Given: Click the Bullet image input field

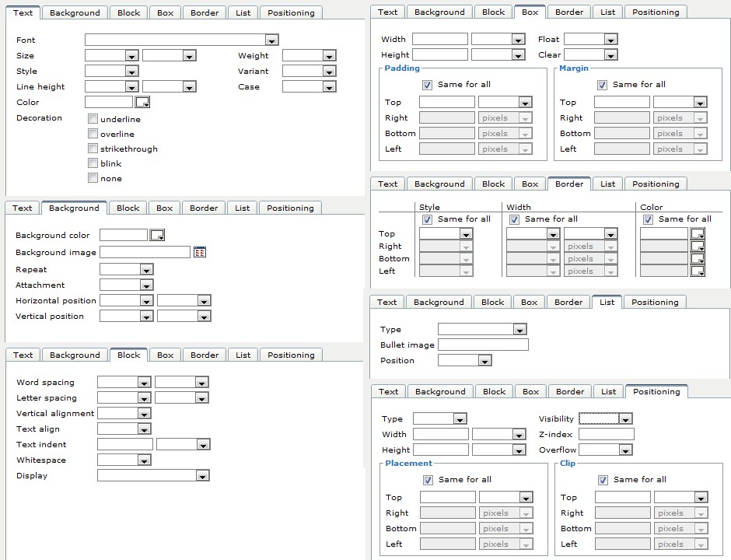Looking at the screenshot, I should pyautogui.click(x=484, y=345).
